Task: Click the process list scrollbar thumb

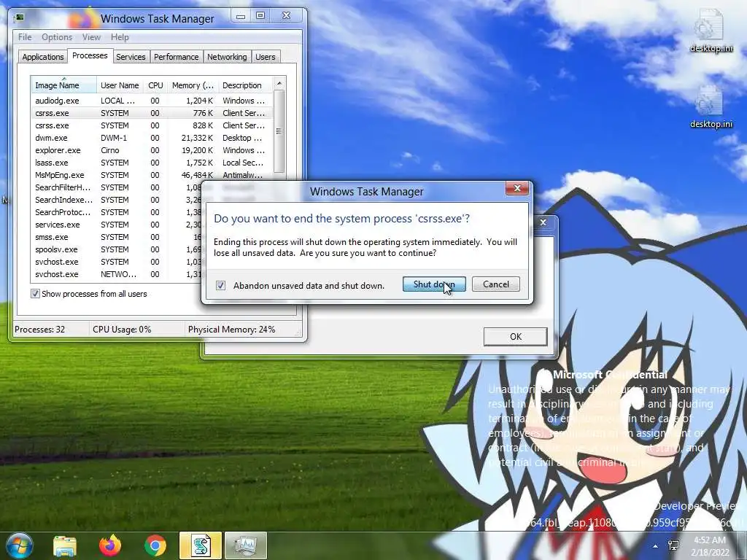Action: 279,131
